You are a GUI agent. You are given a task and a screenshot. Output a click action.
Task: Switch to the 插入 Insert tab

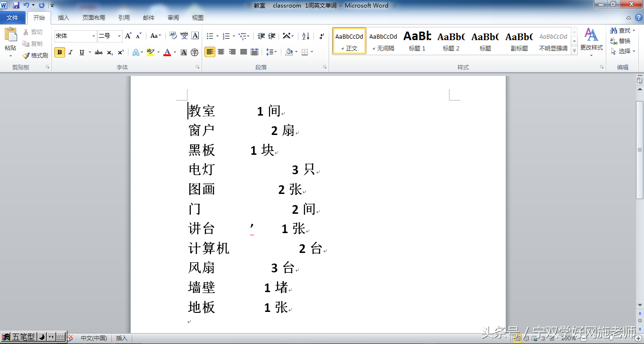point(63,18)
